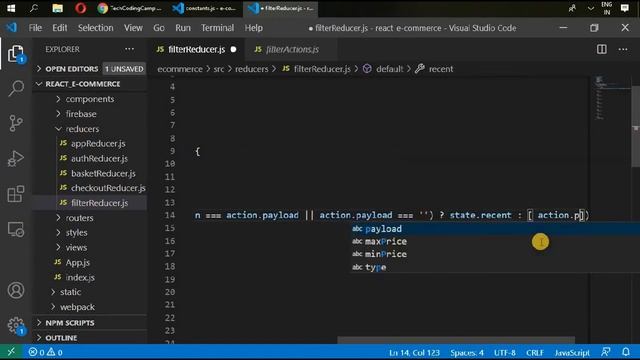Click the split editor right icon
Screen dimensions: 640x360
tap(602, 49)
